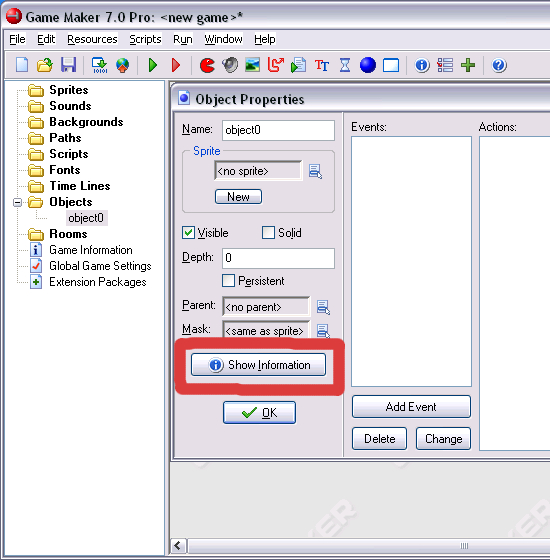Create a sound via speaker icon
This screenshot has width=550, height=560.
click(230, 65)
